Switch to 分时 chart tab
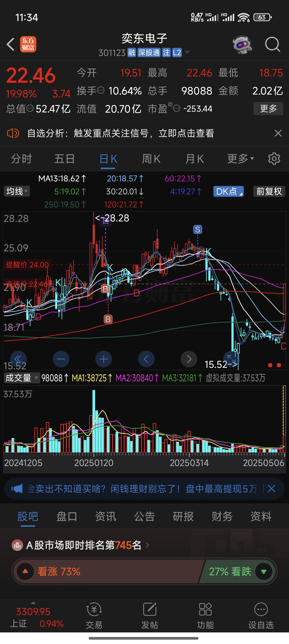 coord(21,159)
